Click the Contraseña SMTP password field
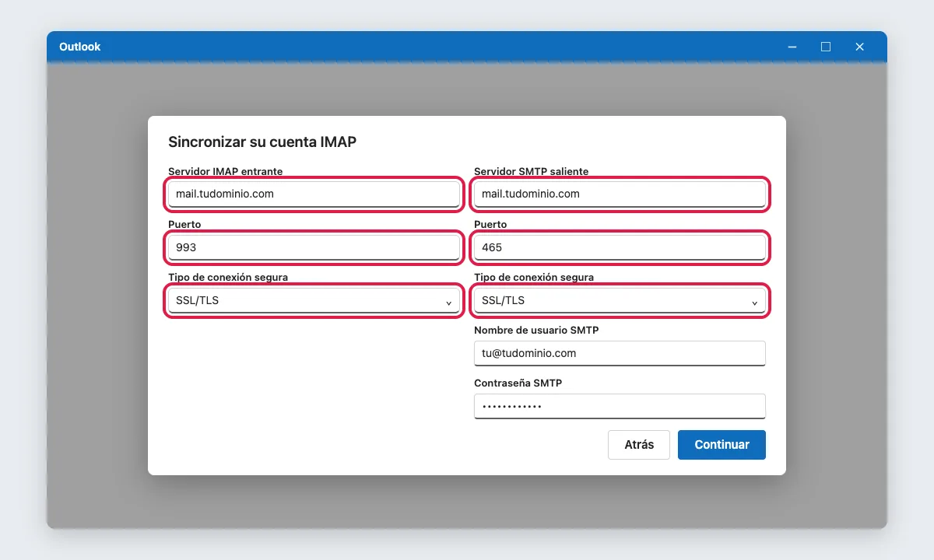This screenshot has width=934, height=560. [x=620, y=406]
